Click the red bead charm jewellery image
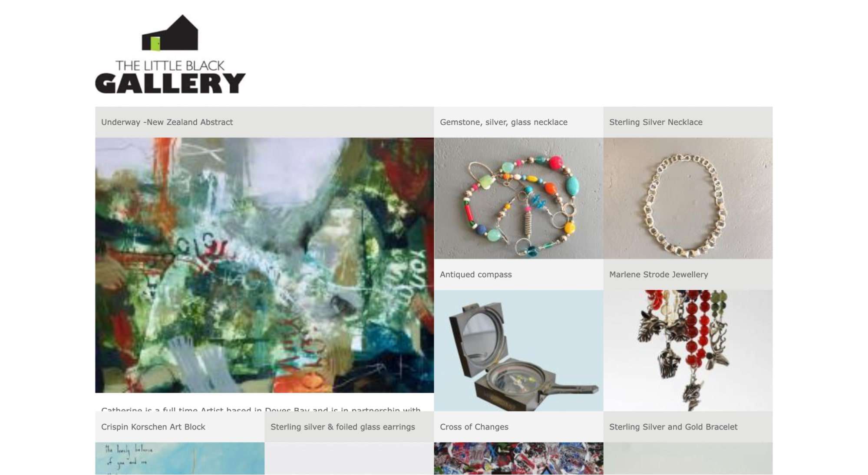This screenshot has width=868, height=475. 688,351
